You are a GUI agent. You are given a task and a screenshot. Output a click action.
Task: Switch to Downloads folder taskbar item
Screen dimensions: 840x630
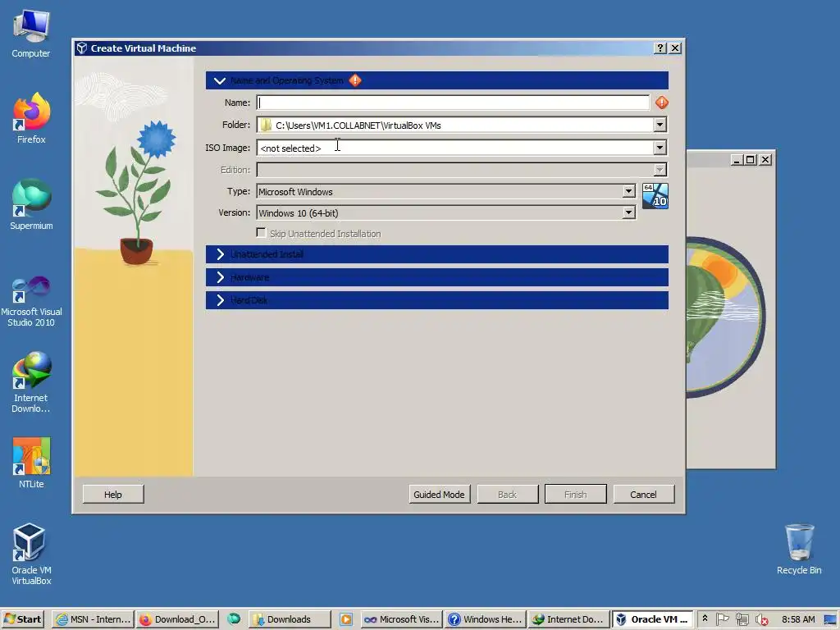(x=290, y=619)
